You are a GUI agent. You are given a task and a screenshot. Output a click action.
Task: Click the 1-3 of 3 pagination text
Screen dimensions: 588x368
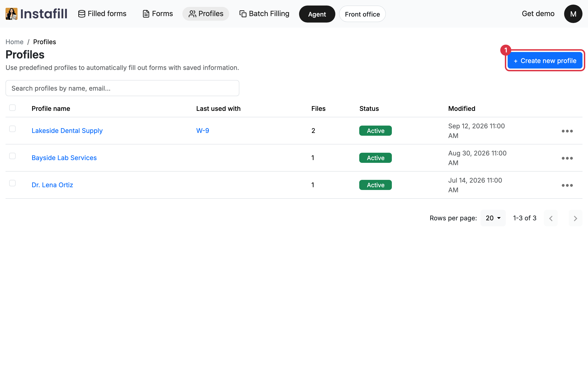tap(525, 218)
